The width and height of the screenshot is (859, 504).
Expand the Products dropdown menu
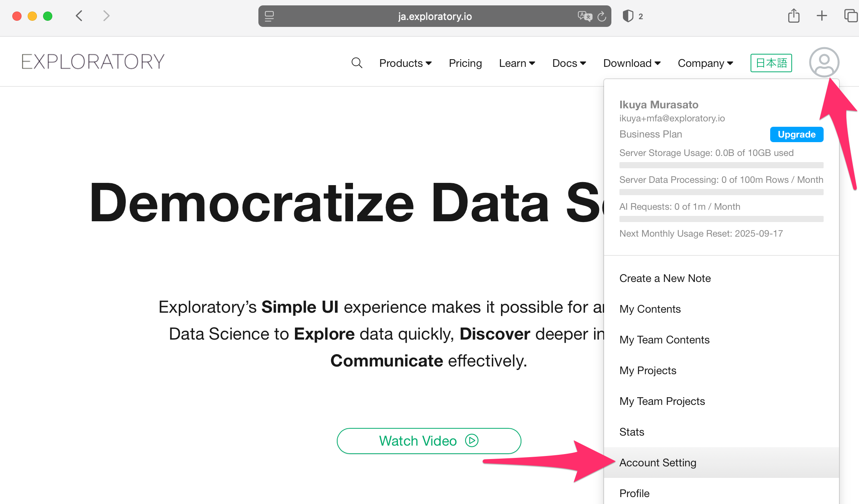pyautogui.click(x=405, y=63)
